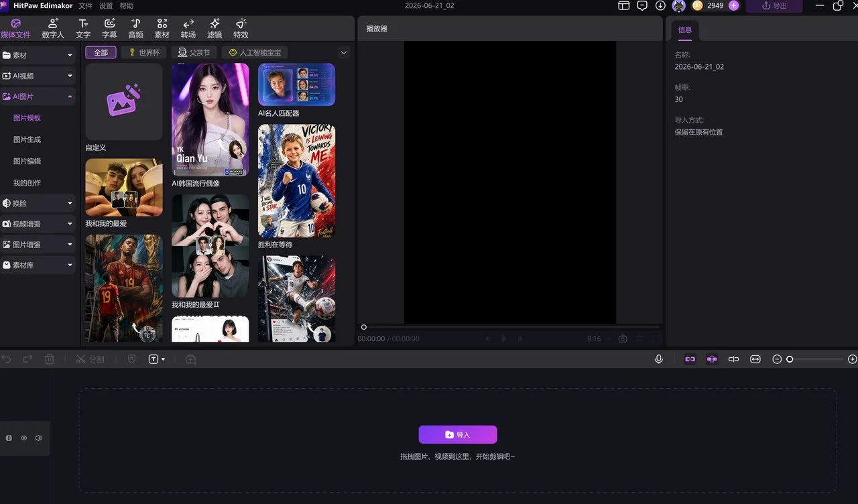Open the user avatar profile

click(679, 5)
